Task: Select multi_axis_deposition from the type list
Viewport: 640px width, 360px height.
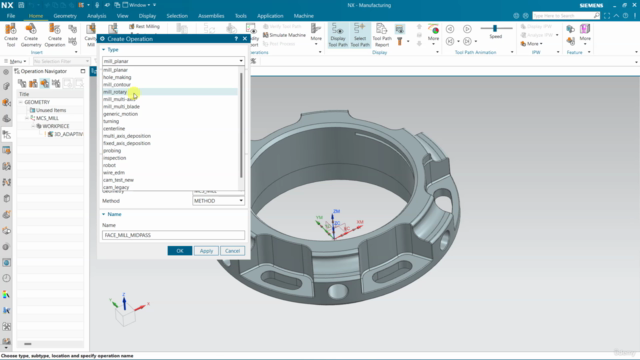Action: click(170, 136)
